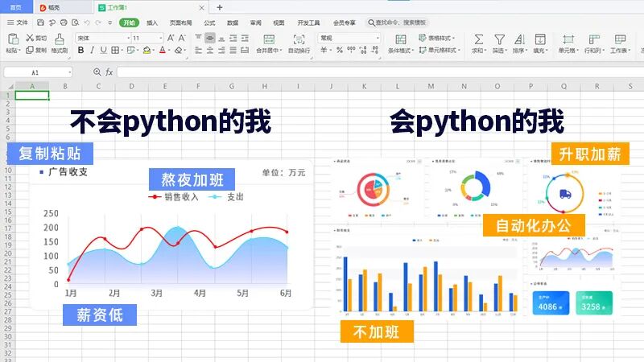Viewport: 644px width, 362px height.
Task: Open Conditional Formatting icon
Action: tap(400, 39)
